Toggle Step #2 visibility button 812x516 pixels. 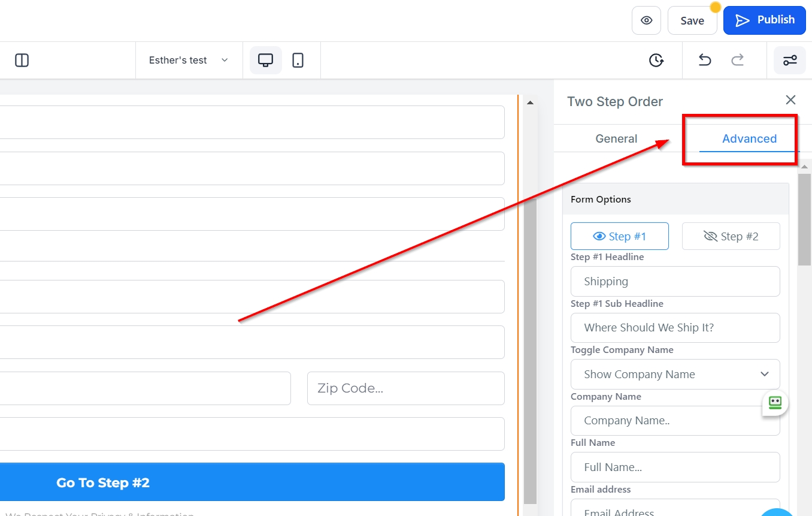click(x=731, y=236)
